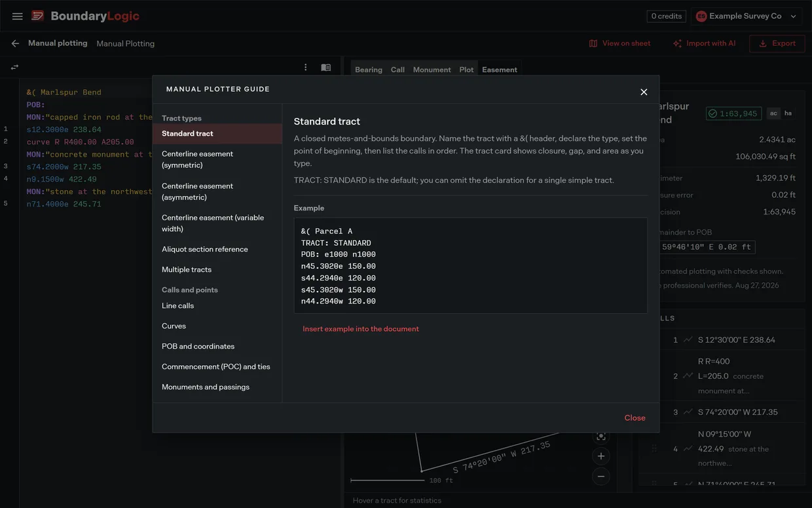812x508 pixels.
Task: Open POB and coordinates topic
Action: tap(217, 346)
